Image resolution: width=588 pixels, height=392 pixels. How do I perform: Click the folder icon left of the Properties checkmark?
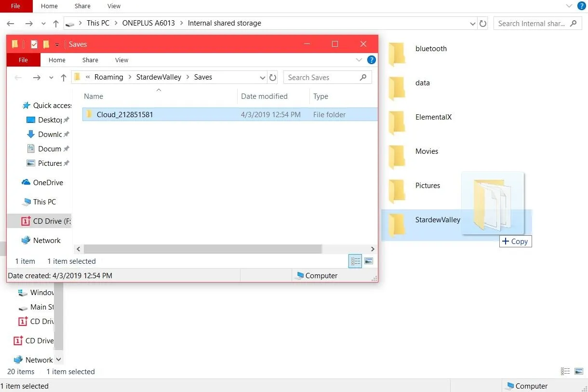15,44
